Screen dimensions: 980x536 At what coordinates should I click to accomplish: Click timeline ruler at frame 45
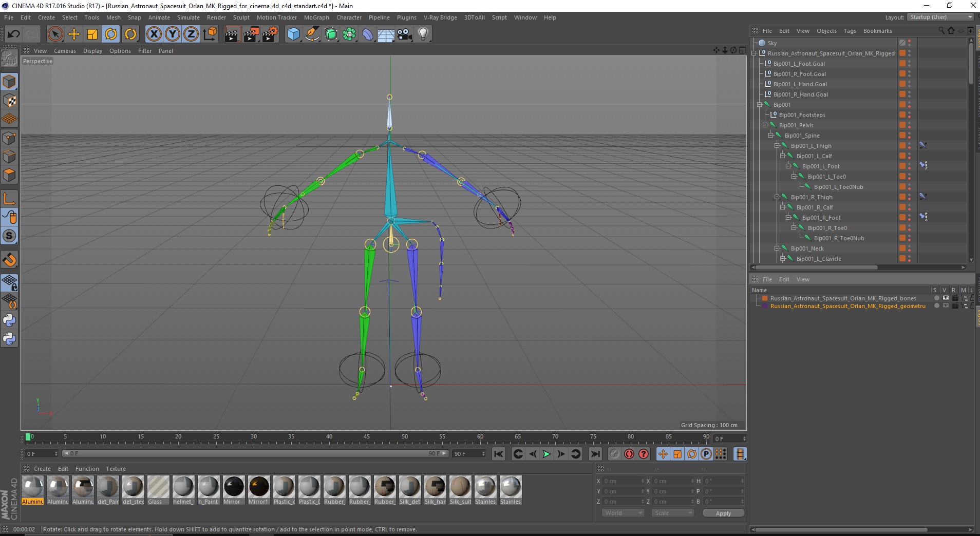(x=367, y=438)
